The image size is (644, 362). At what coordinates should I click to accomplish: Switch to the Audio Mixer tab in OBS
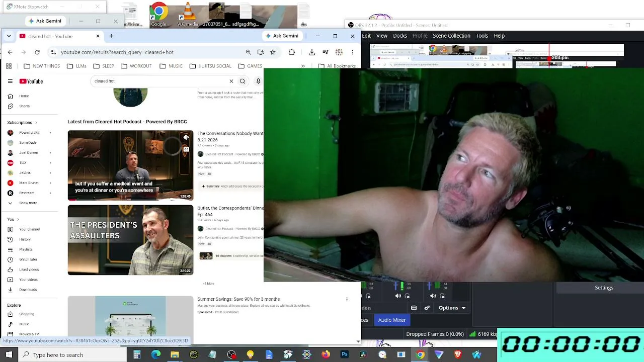click(x=392, y=320)
